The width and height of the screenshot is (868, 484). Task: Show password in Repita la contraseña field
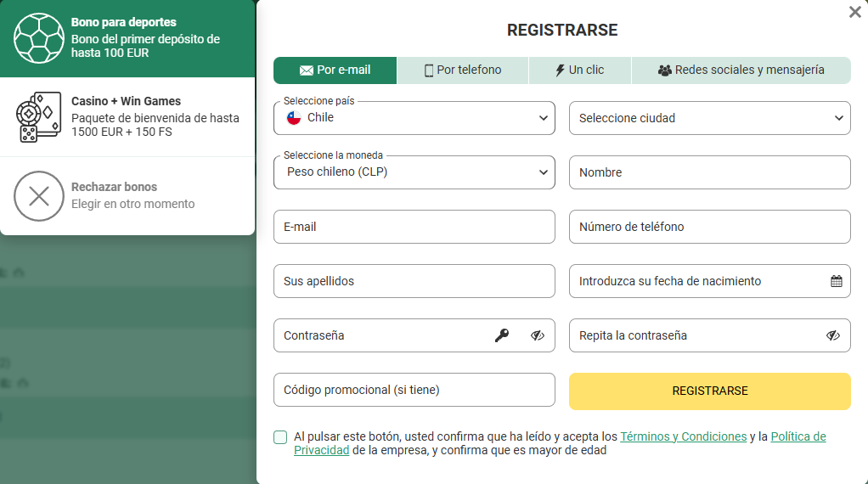pos(832,335)
